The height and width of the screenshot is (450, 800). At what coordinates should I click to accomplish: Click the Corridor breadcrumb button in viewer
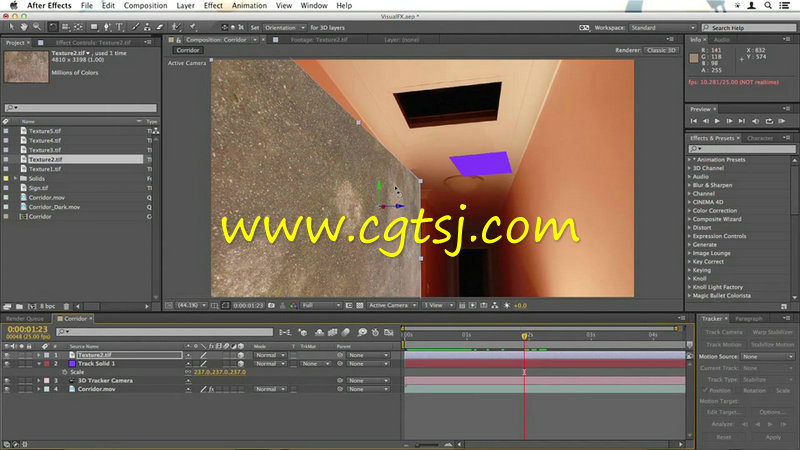[x=188, y=50]
